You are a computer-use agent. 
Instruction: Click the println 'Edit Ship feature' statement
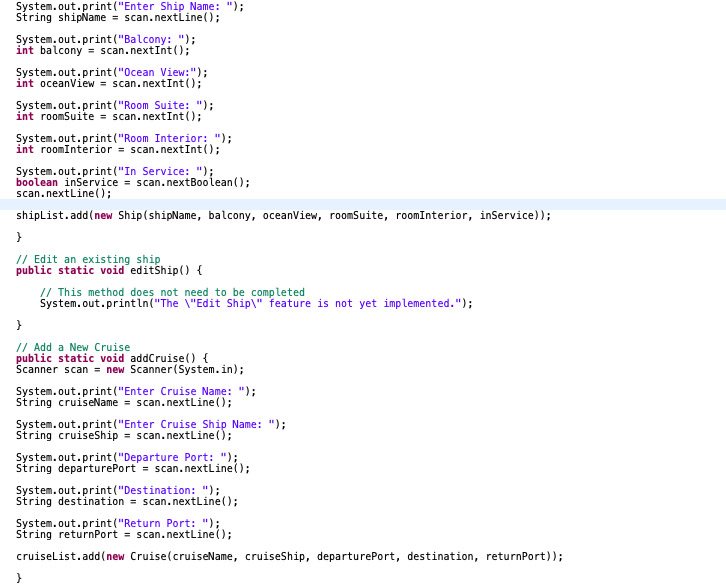pyautogui.click(x=257, y=304)
